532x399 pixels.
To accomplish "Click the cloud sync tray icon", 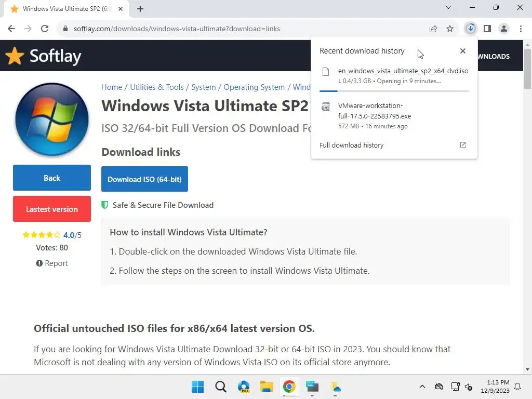I will click(438, 387).
